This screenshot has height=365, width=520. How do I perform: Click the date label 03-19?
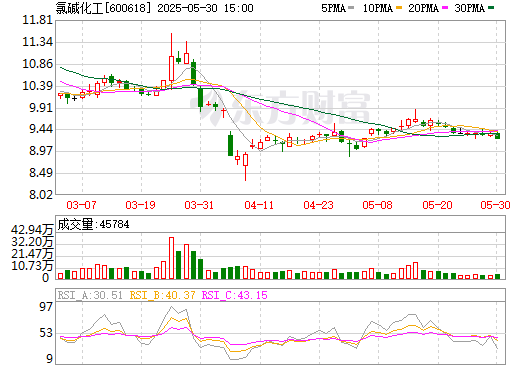click(141, 205)
